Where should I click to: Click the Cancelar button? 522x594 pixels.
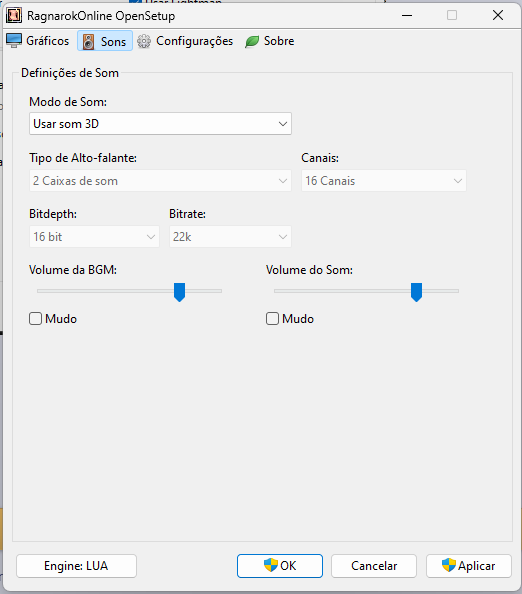pyautogui.click(x=374, y=566)
